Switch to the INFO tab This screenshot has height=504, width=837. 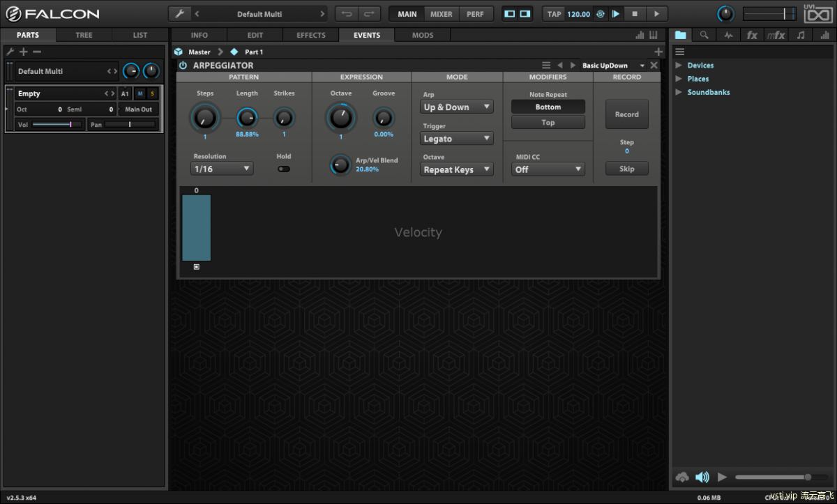(x=199, y=35)
